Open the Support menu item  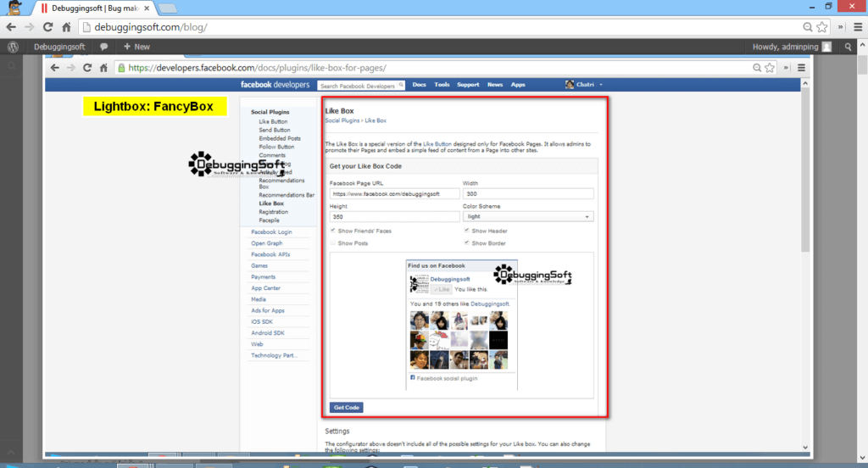(468, 85)
